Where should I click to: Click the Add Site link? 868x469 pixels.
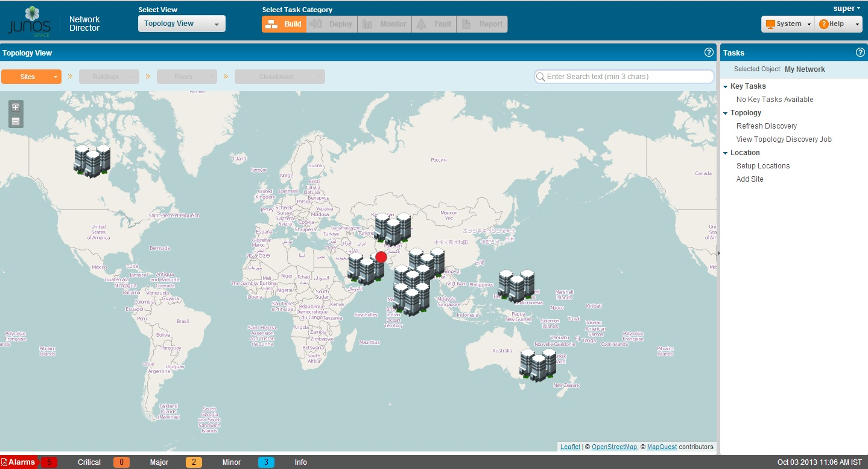[x=750, y=179]
